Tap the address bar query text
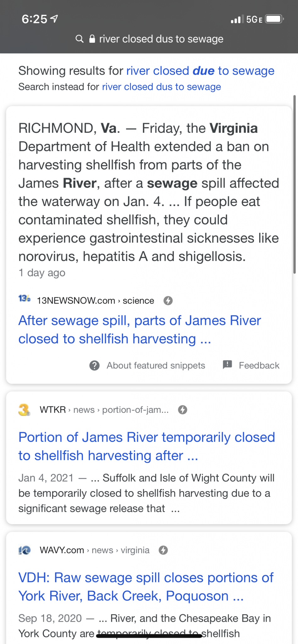Image resolution: width=298 pixels, height=644 pixels. pos(161,39)
